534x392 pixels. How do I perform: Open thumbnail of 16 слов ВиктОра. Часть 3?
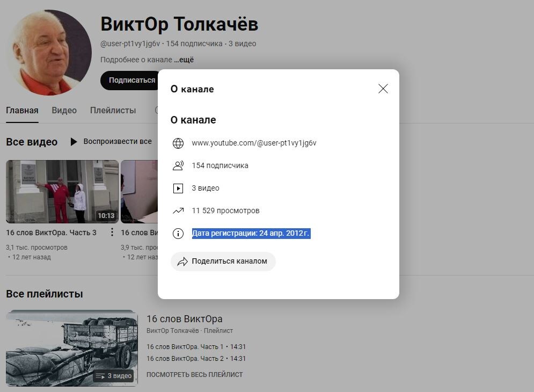tap(62, 192)
